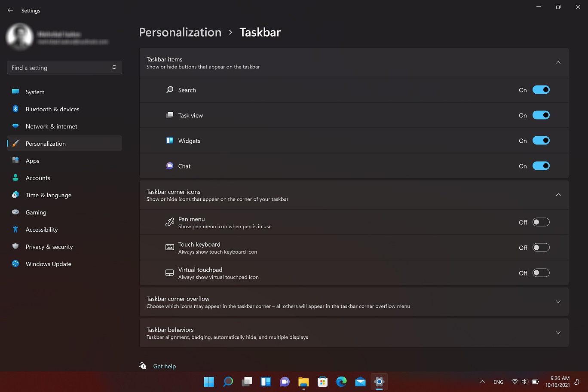The image size is (588, 392).
Task: Open File Explorer from the taskbar
Action: click(x=303, y=382)
